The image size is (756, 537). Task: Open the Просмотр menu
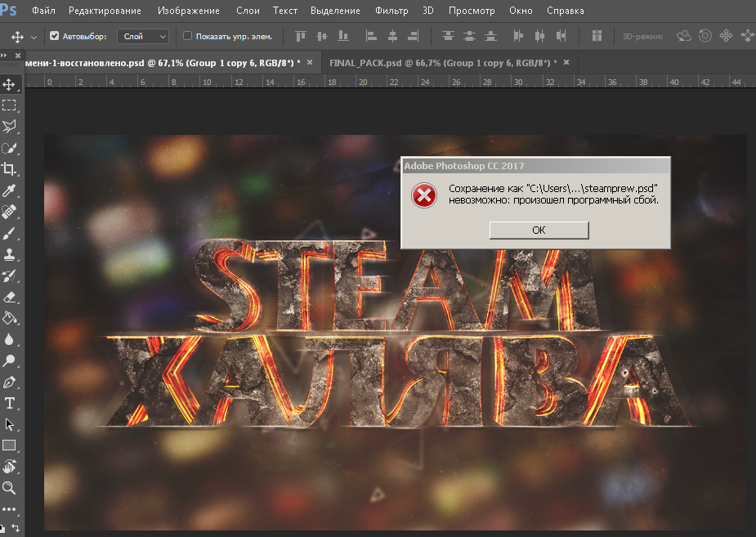click(x=472, y=11)
